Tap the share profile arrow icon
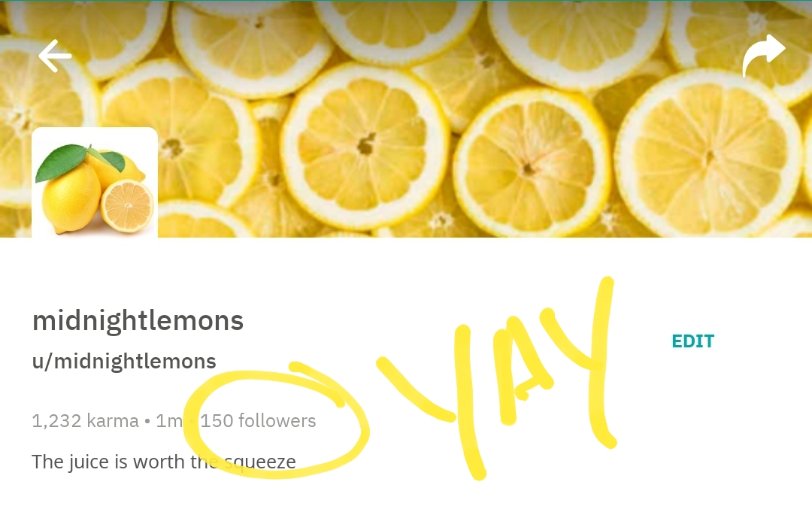 [763, 56]
